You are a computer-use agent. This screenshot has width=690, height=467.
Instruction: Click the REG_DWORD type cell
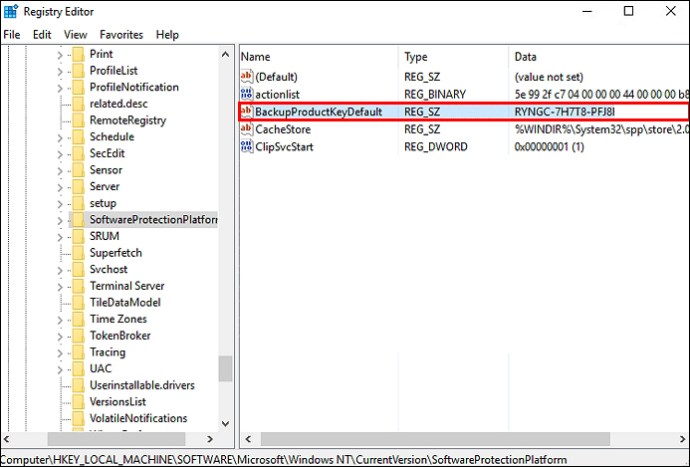point(436,147)
